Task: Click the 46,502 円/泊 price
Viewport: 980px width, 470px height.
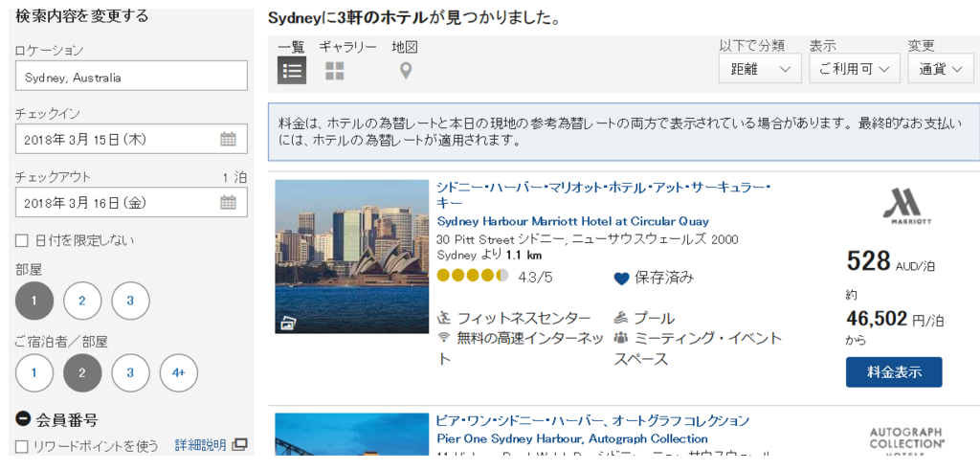Action: point(895,320)
